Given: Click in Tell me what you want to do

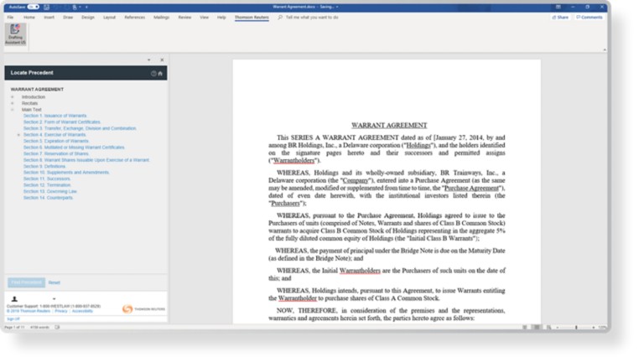Looking at the screenshot, I should point(312,18).
